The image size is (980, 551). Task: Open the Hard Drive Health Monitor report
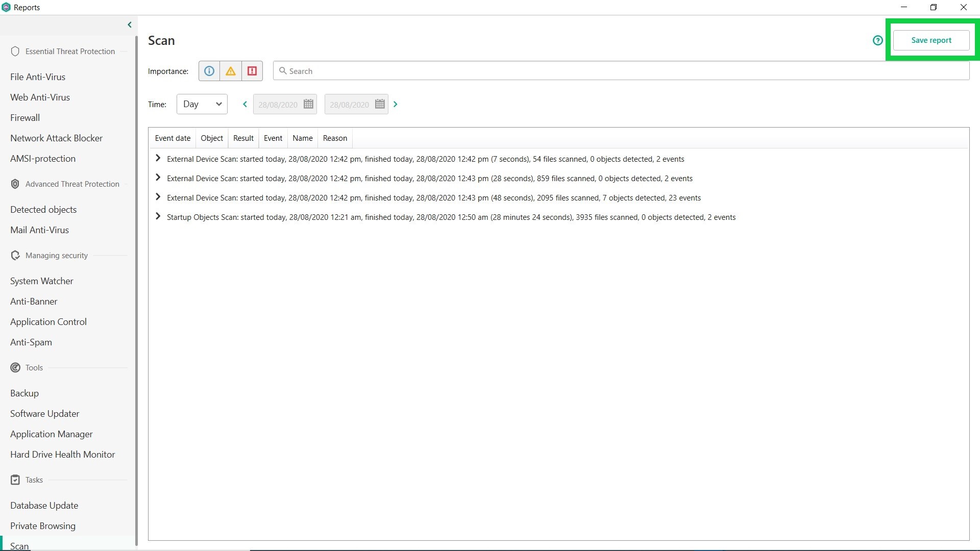62,455
